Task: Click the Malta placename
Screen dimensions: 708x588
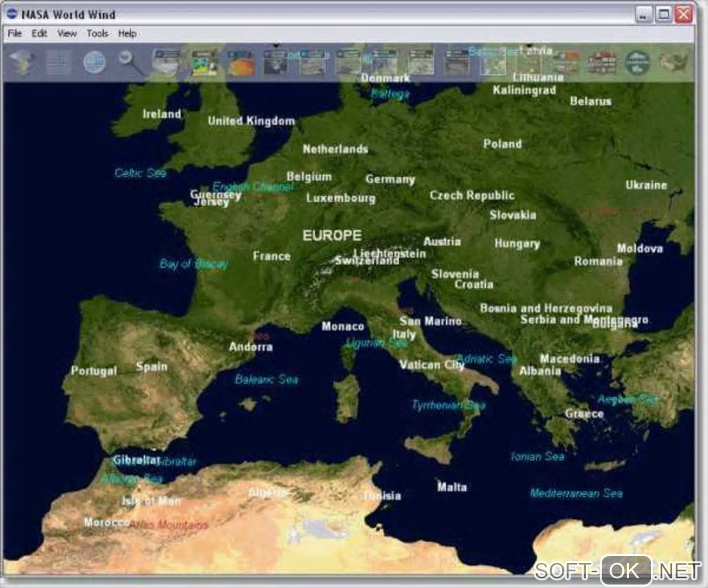Action: [452, 487]
